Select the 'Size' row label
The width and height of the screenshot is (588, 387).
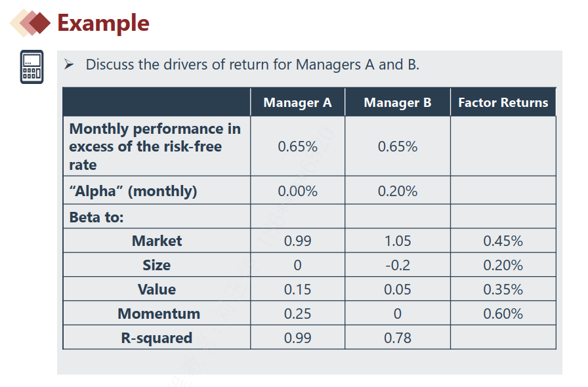(156, 265)
